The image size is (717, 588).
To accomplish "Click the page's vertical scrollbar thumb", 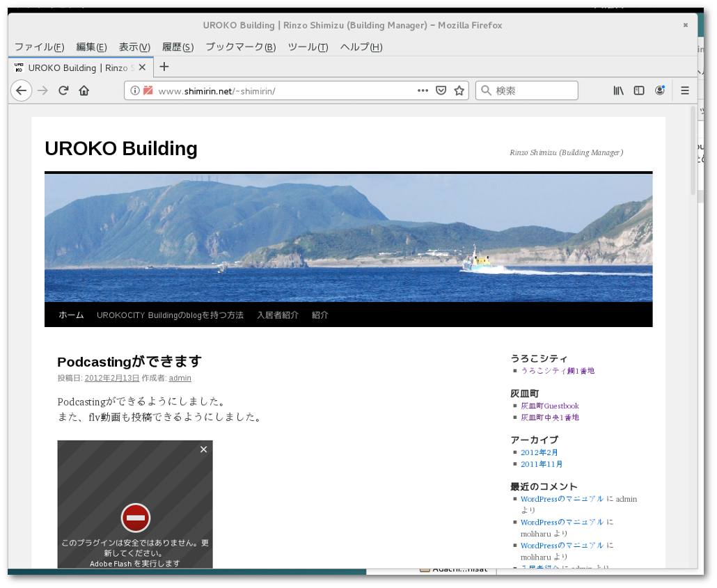I will coord(692,150).
